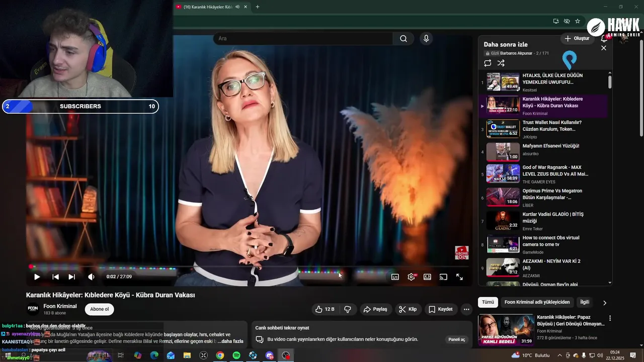Open Microsoft Edge from the taskbar
This screenshot has width=644, height=362.
(x=154, y=355)
